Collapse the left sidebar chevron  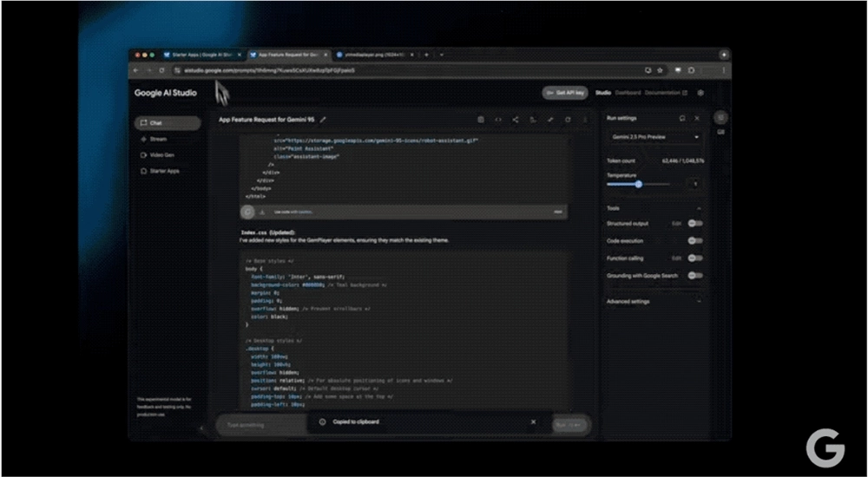[x=201, y=428]
